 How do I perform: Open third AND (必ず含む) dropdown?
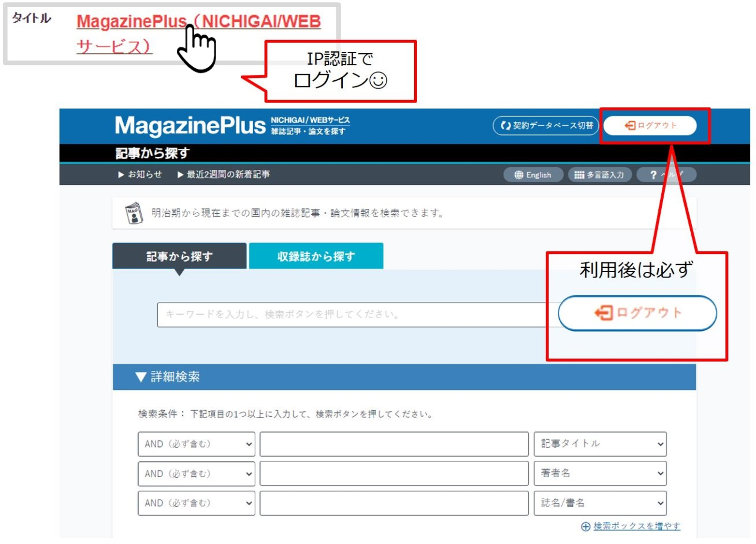[x=196, y=503]
